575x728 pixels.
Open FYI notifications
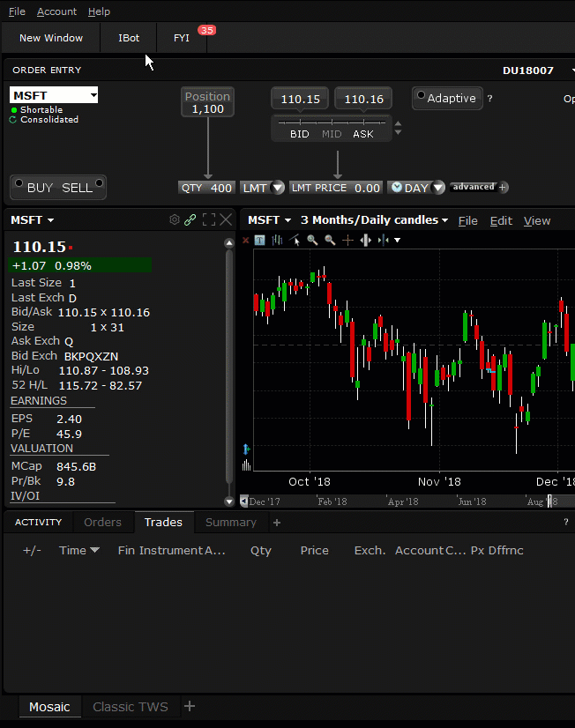pyautogui.click(x=182, y=38)
